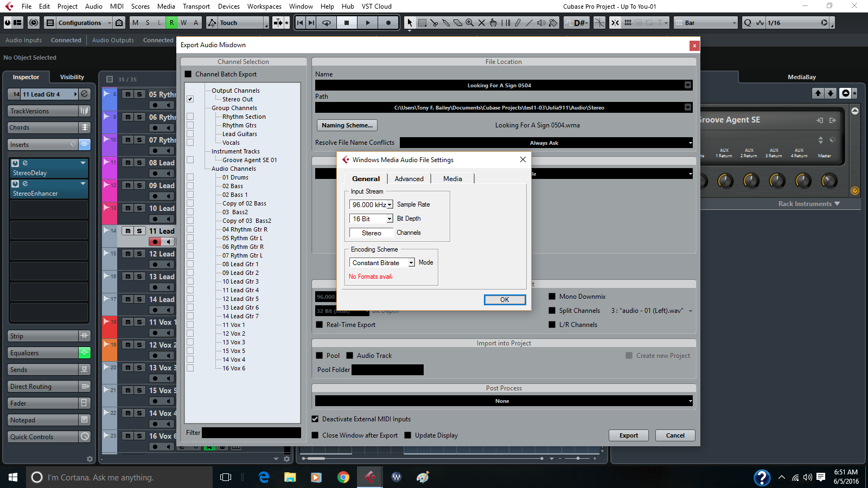Open Resolve File Name Conflicts dropdown

pos(547,143)
